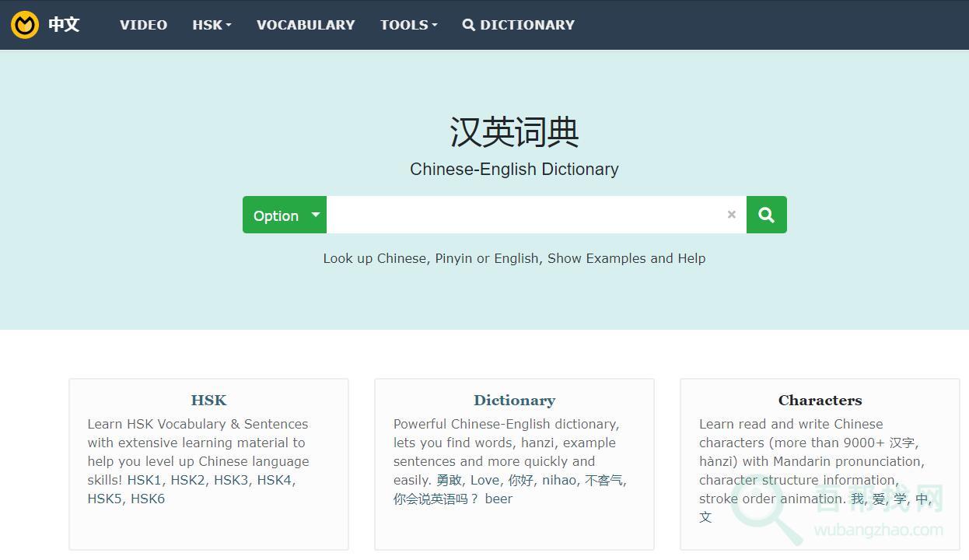969x560 pixels.
Task: Open the 不客气 example entry
Action: (x=604, y=480)
